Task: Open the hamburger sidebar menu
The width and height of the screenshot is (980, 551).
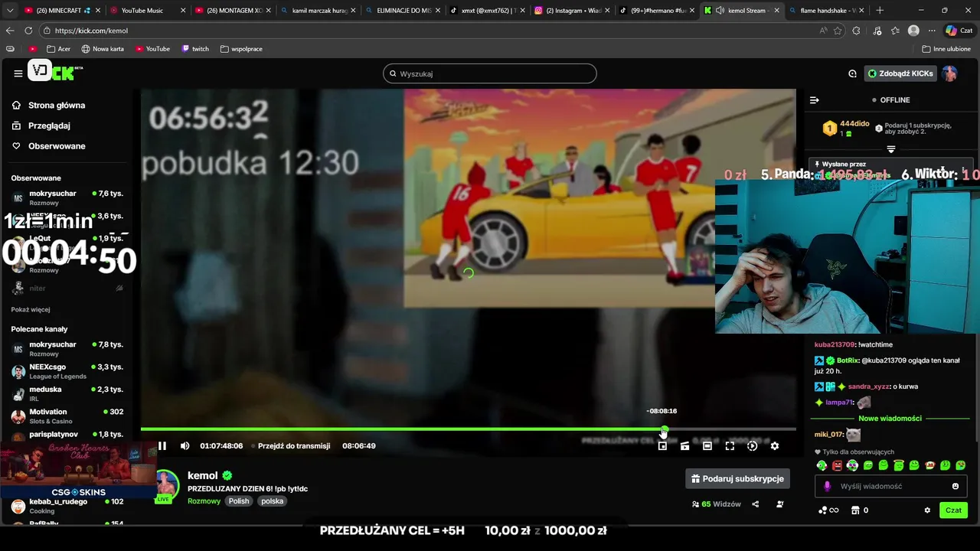Action: [x=18, y=73]
